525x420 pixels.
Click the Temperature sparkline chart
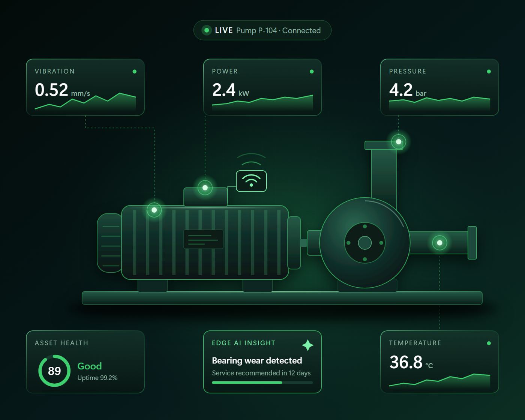[x=439, y=381]
